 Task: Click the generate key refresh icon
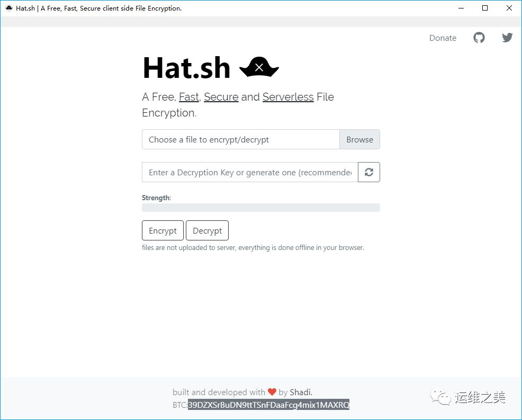click(x=369, y=172)
